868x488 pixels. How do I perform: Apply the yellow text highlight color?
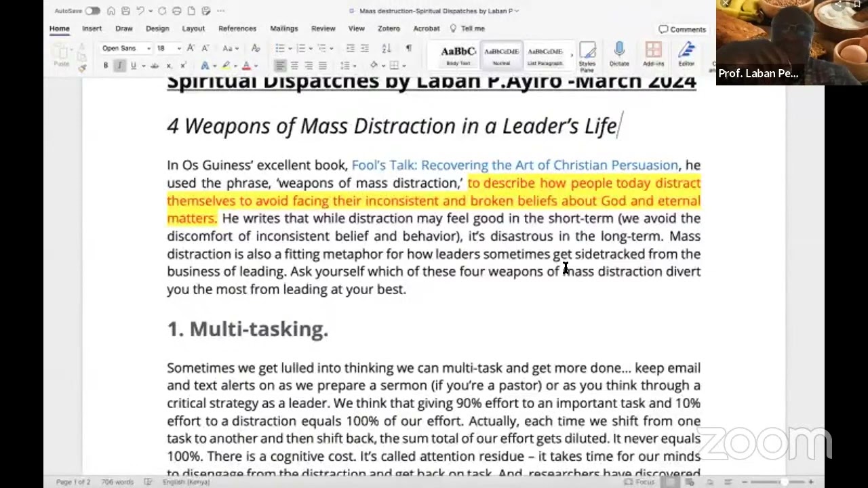[226, 66]
